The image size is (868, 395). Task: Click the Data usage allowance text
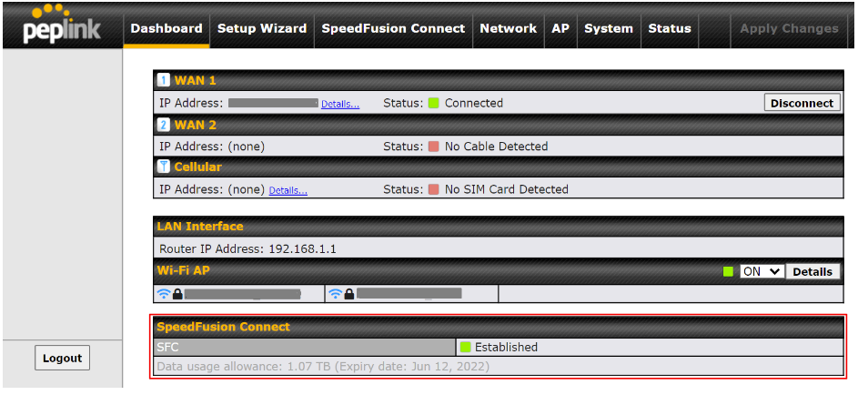coord(323,366)
